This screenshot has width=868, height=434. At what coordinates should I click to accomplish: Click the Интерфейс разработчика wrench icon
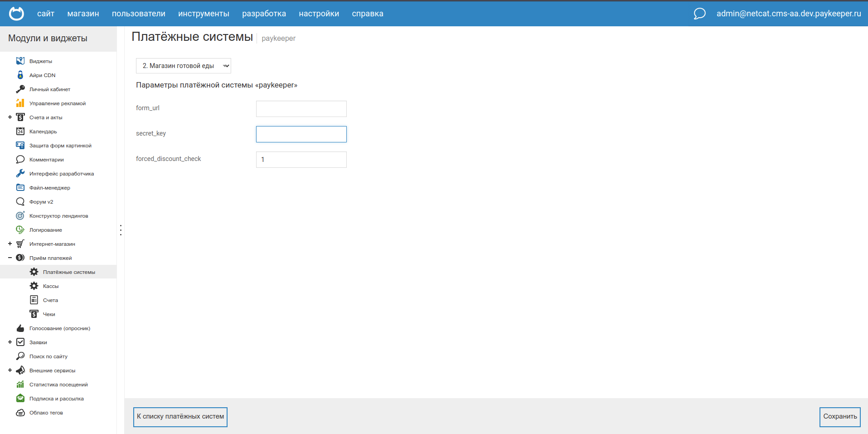tap(20, 173)
